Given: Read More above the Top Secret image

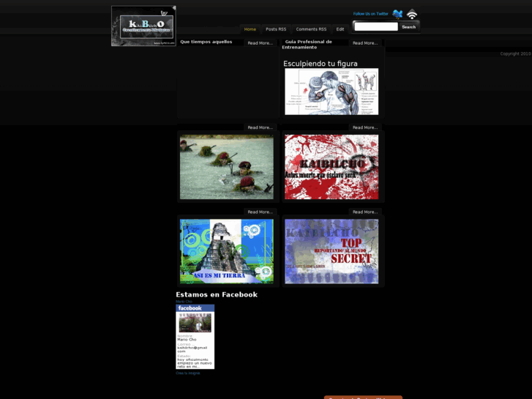Looking at the screenshot, I should pos(365,212).
